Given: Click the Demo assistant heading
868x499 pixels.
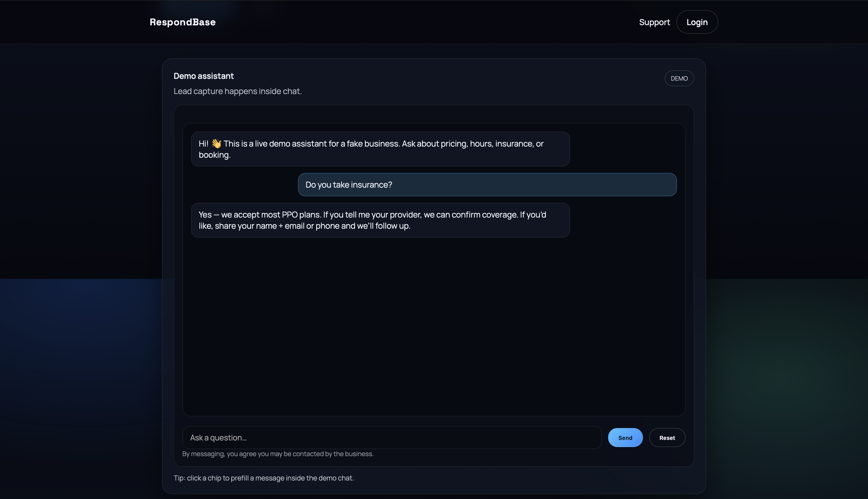Looking at the screenshot, I should coord(203,76).
